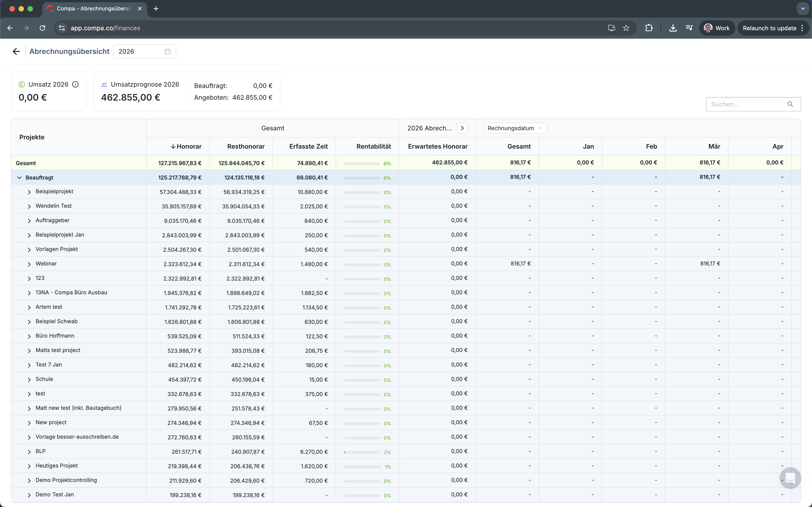The width and height of the screenshot is (812, 507).
Task: Open the calendar icon in year field
Action: (167, 51)
